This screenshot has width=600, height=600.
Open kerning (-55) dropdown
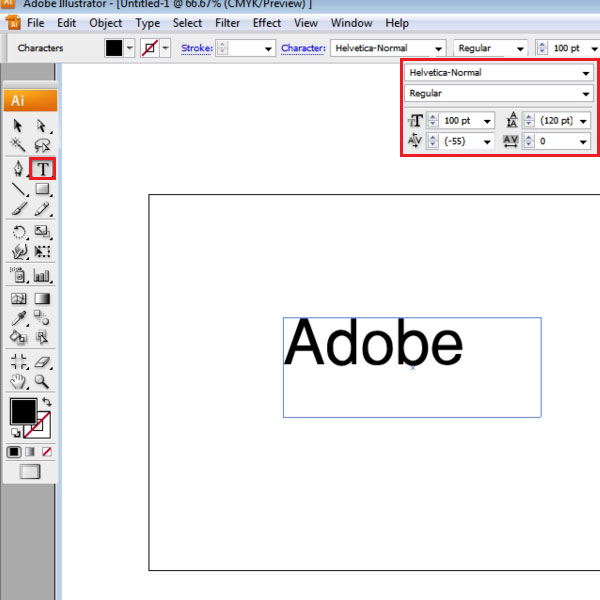487,142
